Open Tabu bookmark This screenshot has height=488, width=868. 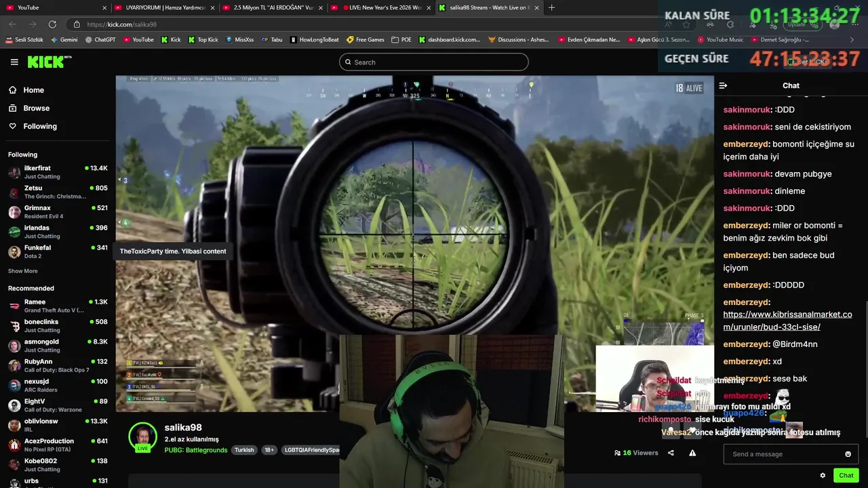[x=271, y=40]
